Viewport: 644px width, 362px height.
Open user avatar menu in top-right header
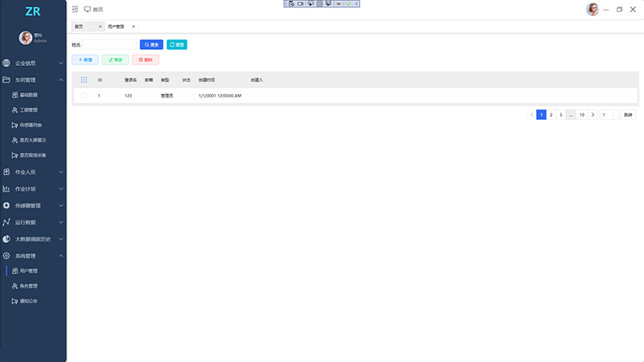tap(592, 9)
